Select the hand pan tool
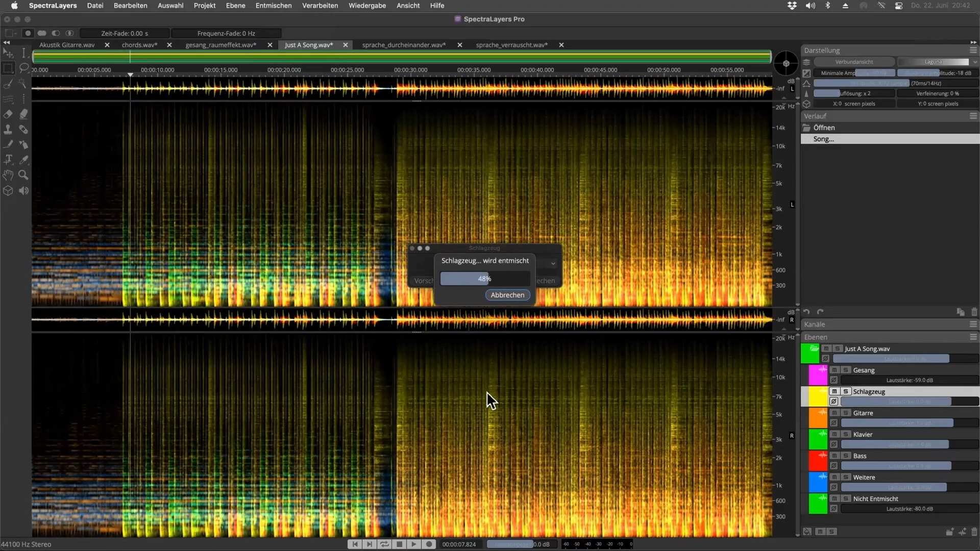Screen dimensions: 980x551 (x=8, y=176)
